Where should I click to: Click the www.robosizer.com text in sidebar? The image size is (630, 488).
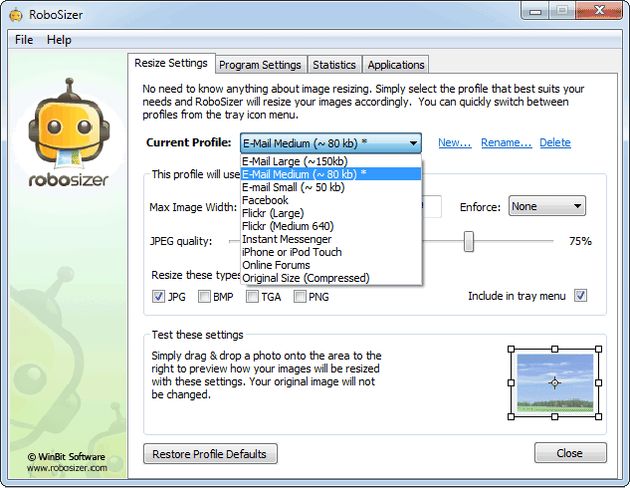(67, 468)
